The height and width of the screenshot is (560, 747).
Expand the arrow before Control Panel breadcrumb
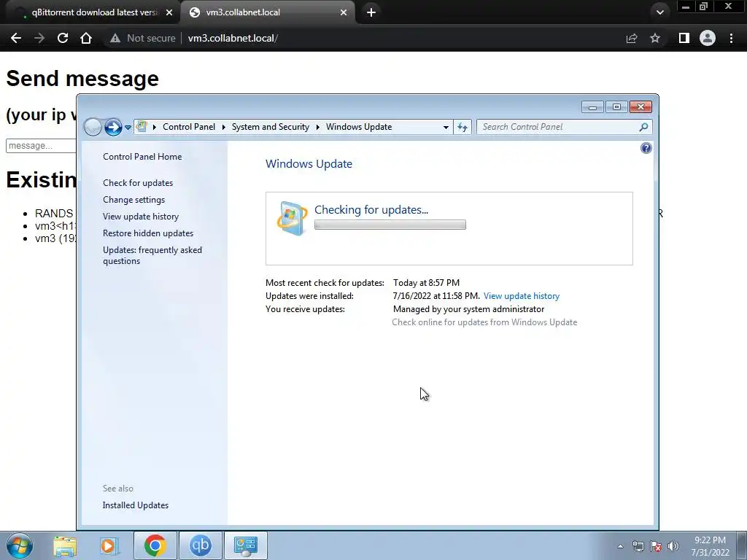pos(155,127)
